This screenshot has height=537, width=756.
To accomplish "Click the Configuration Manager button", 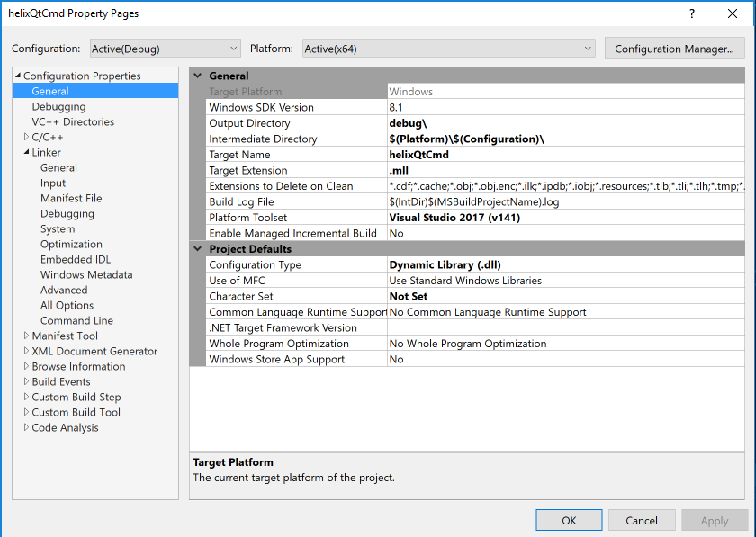I will (x=676, y=48).
